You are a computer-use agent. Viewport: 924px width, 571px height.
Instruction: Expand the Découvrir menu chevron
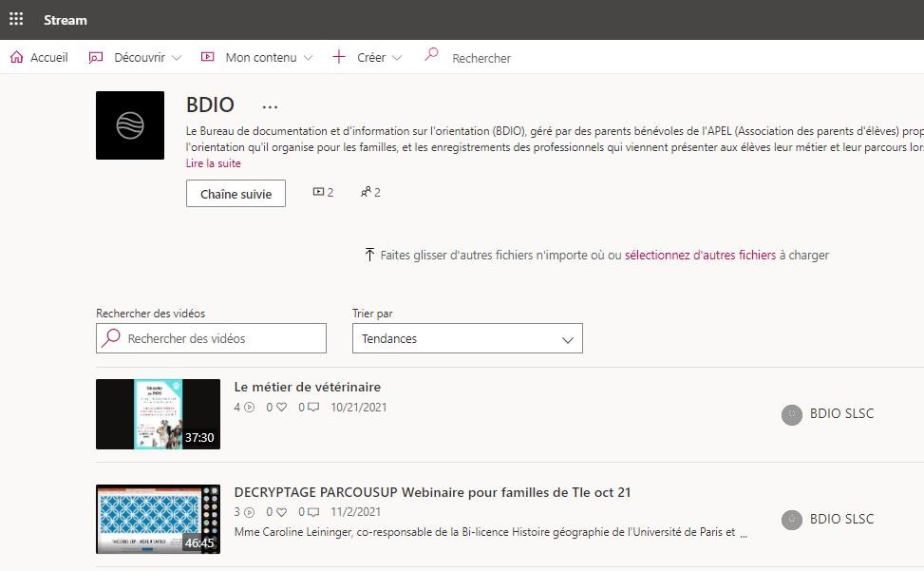coord(177,58)
